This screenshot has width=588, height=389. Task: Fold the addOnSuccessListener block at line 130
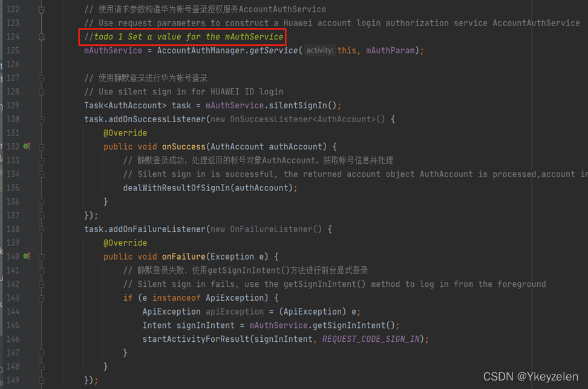pyautogui.click(x=42, y=119)
